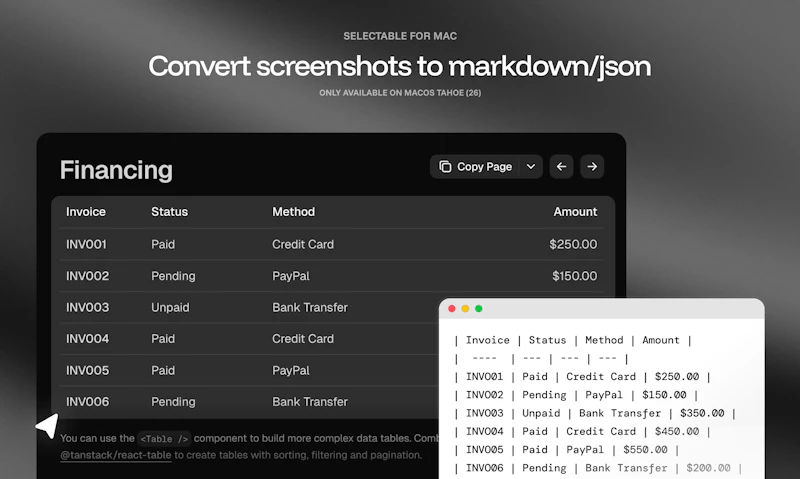The width and height of the screenshot is (800, 479).
Task: Click the INV005 invoice cell
Action: [87, 370]
